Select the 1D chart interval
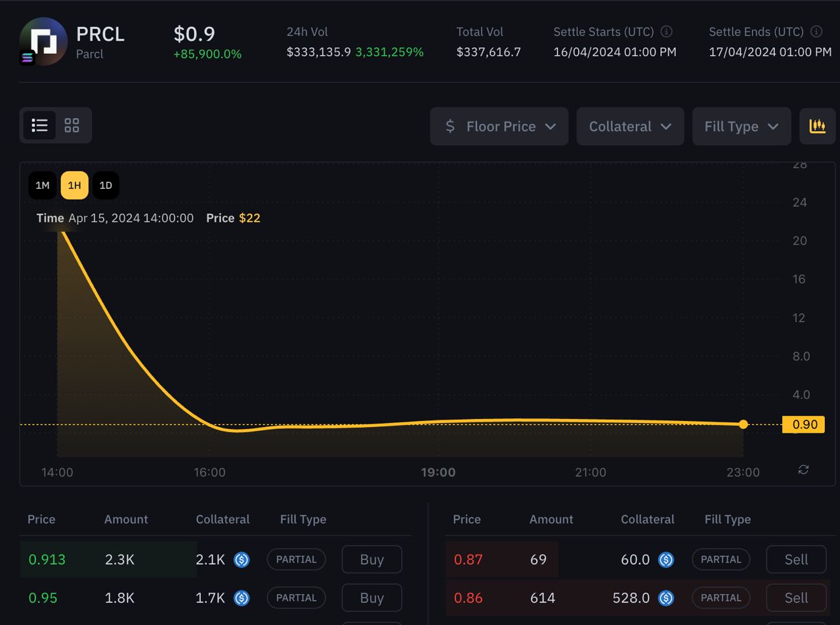The image size is (840, 625). [x=106, y=186]
